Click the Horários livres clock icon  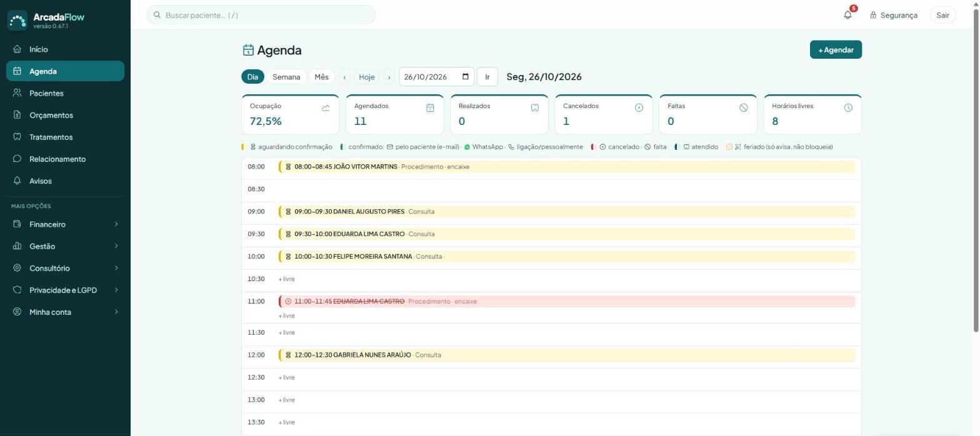pyautogui.click(x=847, y=107)
